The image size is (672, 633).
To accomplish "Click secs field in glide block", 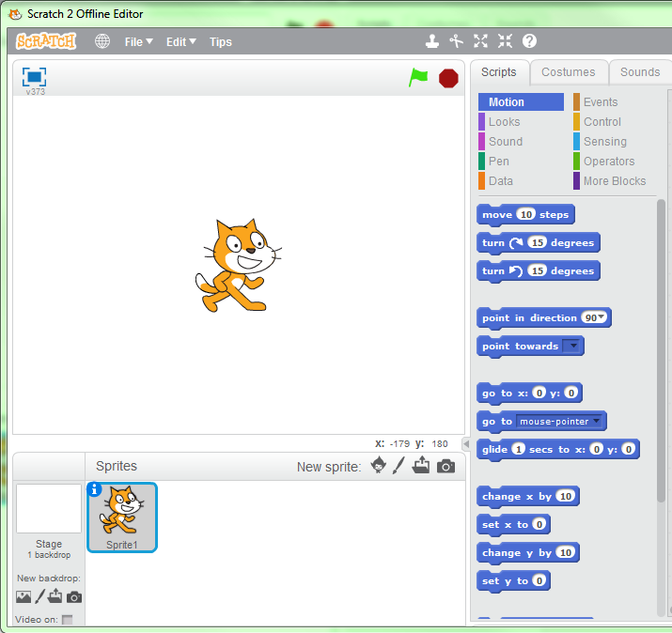I will pyautogui.click(x=518, y=449).
